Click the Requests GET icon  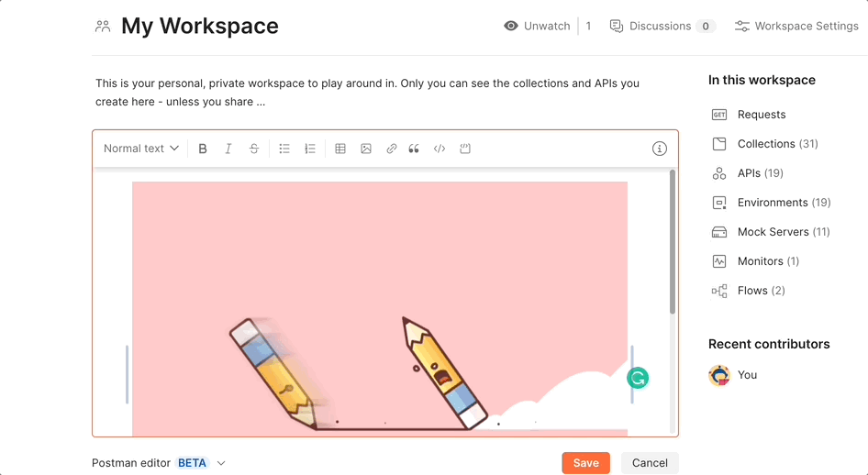coord(719,115)
